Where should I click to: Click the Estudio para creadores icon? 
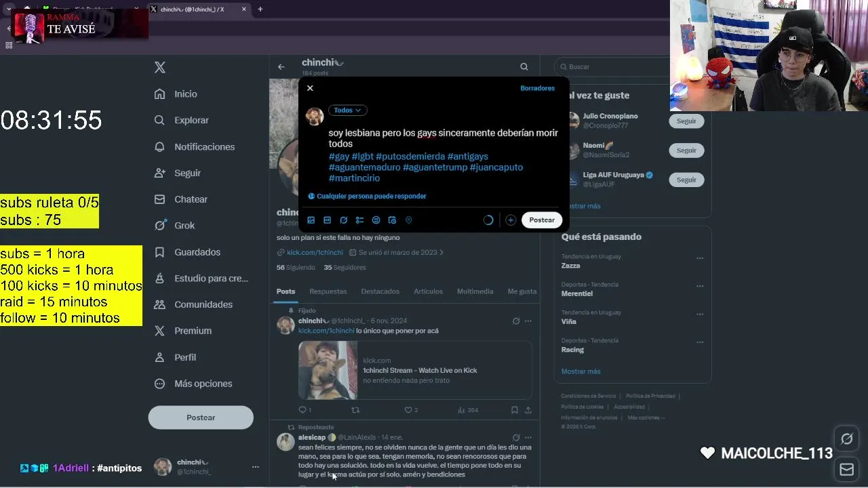click(x=159, y=278)
